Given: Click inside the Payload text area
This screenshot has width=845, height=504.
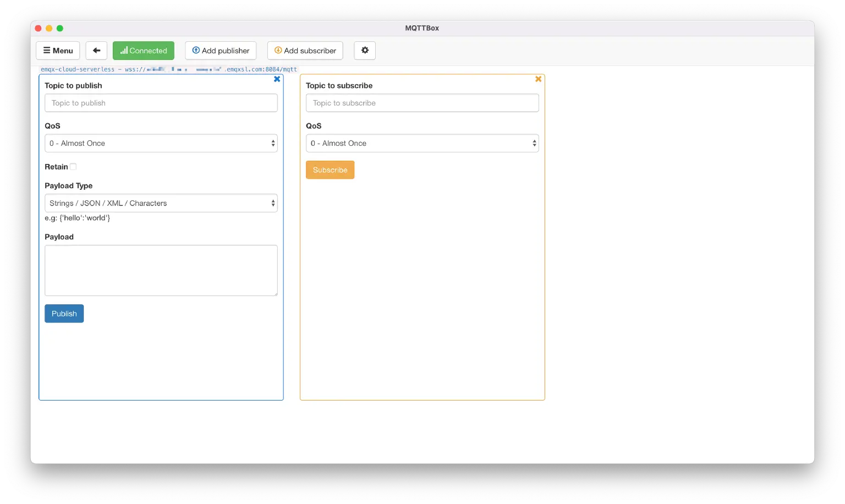Looking at the screenshot, I should [x=161, y=270].
